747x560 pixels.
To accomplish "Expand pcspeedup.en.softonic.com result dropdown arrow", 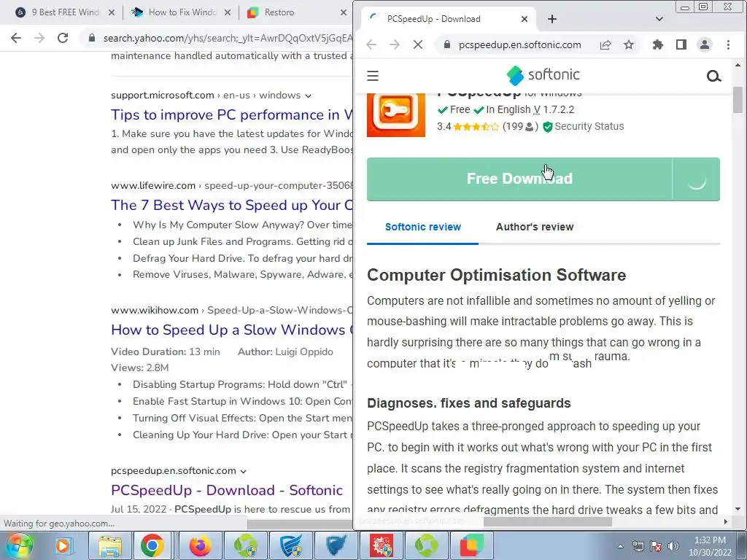I will pos(244,471).
